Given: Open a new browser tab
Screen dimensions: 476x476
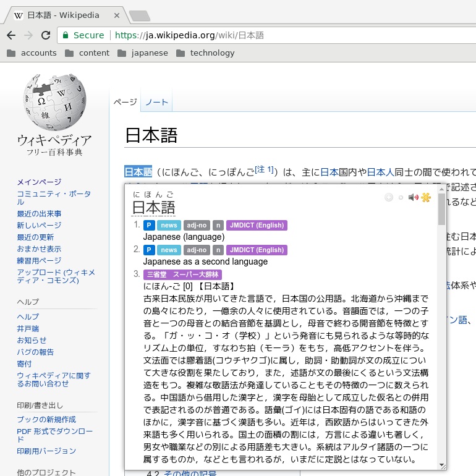Looking at the screenshot, I should (139, 16).
